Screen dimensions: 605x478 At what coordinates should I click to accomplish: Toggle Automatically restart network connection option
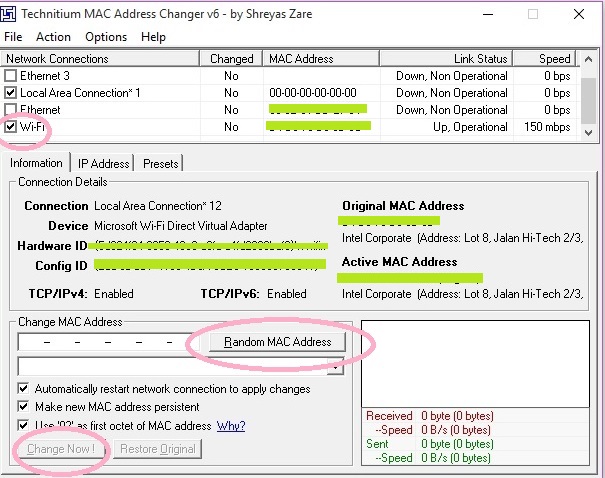point(24,388)
